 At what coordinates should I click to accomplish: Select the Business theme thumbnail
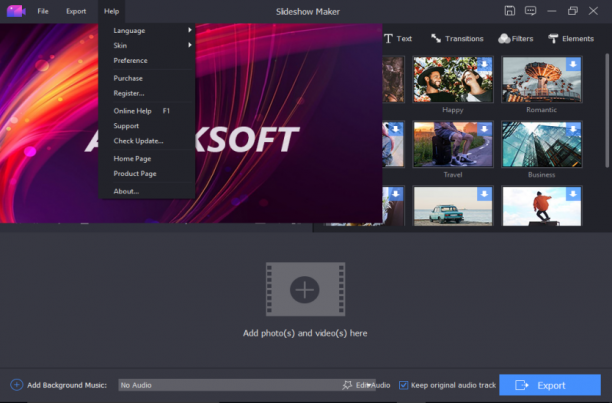tap(542, 144)
